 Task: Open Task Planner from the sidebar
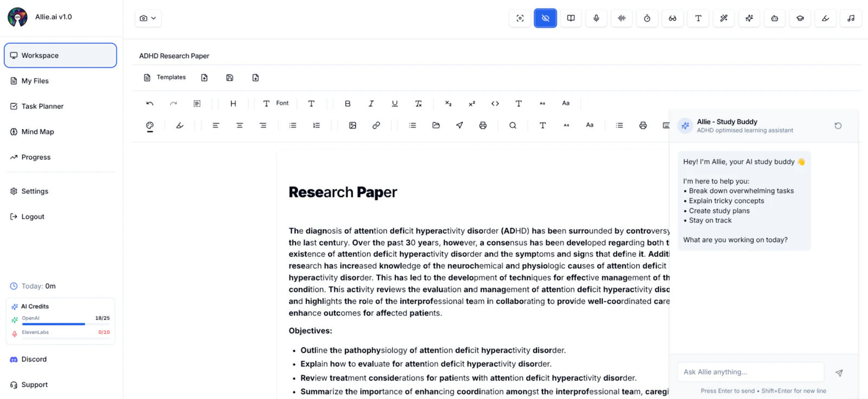coord(60,106)
